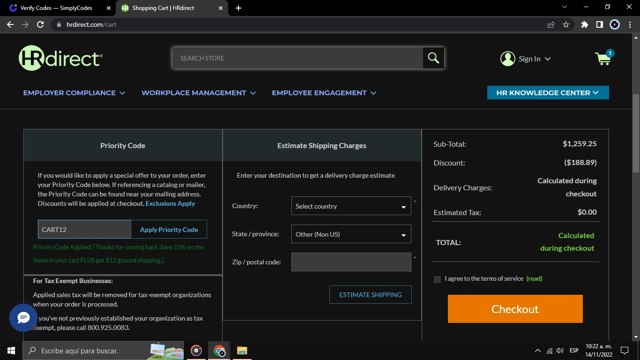Open the State / province dropdown
This screenshot has width=640, height=360.
click(x=351, y=234)
